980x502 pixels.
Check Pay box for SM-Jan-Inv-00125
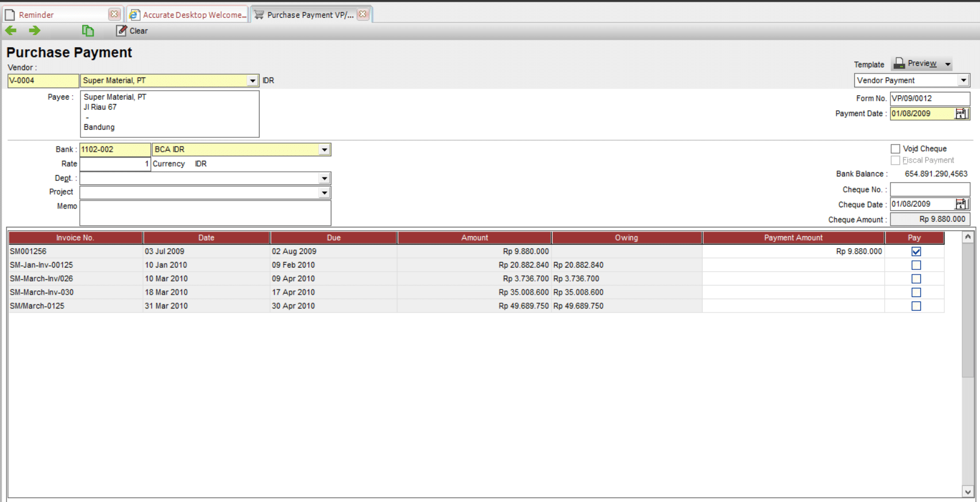tap(916, 265)
